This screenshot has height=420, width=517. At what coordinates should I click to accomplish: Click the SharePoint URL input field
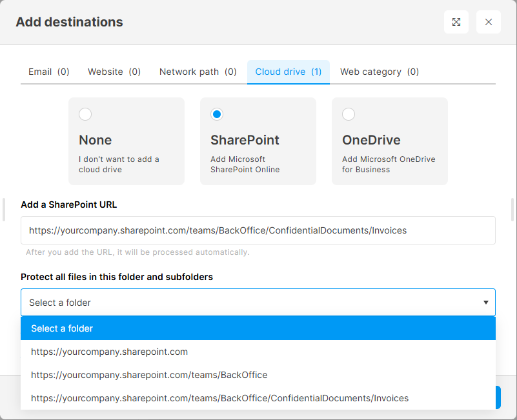[258, 230]
